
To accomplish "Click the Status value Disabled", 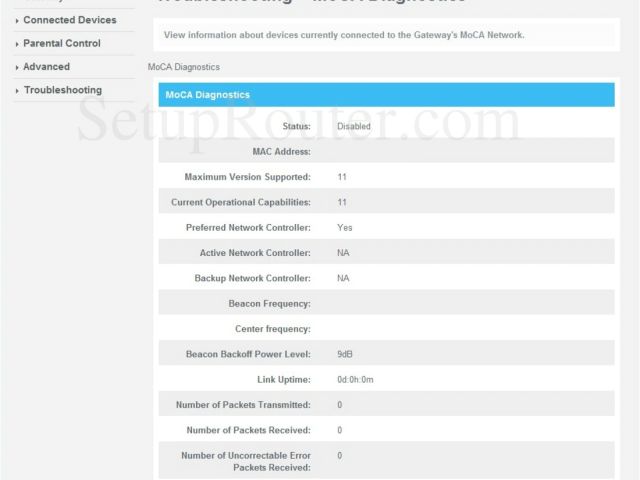I will 353,127.
